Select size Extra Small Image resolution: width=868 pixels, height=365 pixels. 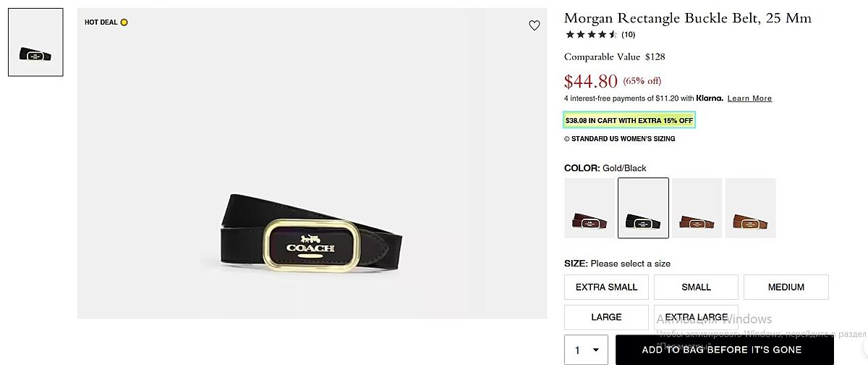pos(606,287)
